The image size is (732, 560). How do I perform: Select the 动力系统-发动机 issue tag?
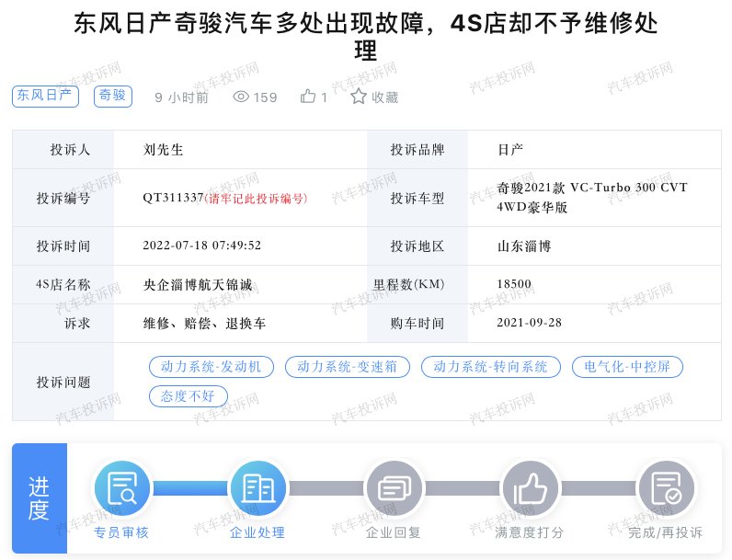pos(212,367)
